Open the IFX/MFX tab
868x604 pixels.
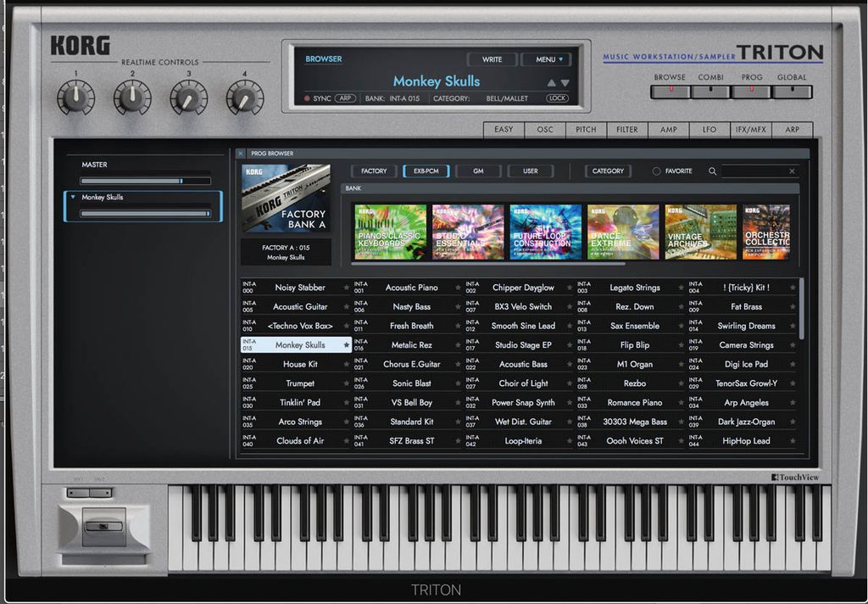[752, 130]
